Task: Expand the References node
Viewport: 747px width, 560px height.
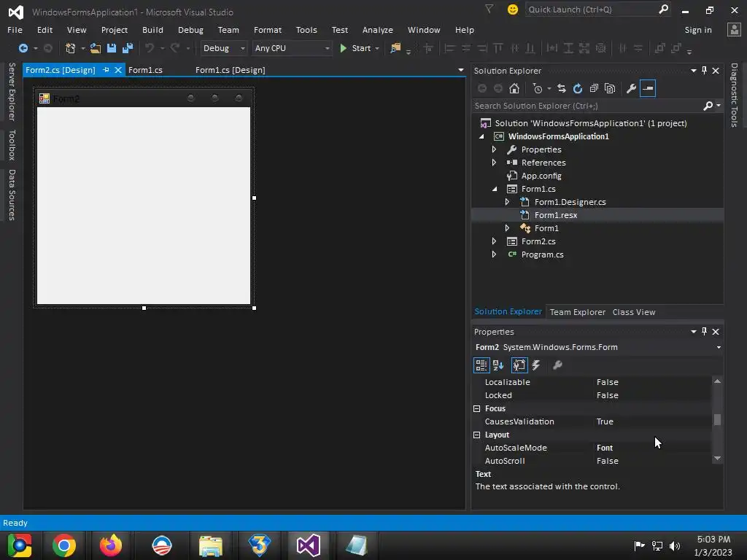Action: click(x=494, y=163)
